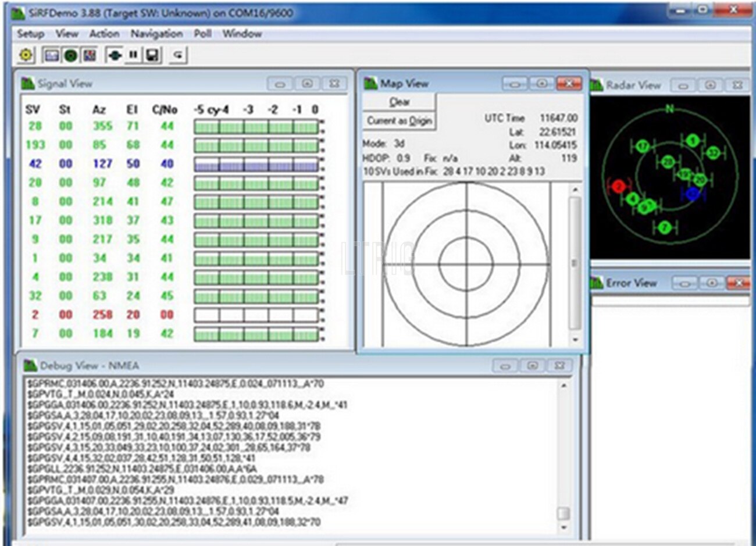Maximize the Signal View window
756x546 pixels.
[307, 84]
